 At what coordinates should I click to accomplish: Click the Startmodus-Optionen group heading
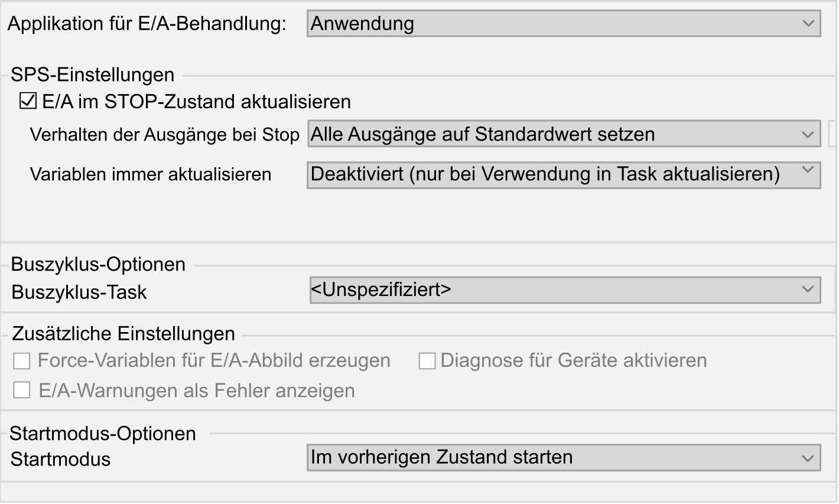[x=103, y=434]
